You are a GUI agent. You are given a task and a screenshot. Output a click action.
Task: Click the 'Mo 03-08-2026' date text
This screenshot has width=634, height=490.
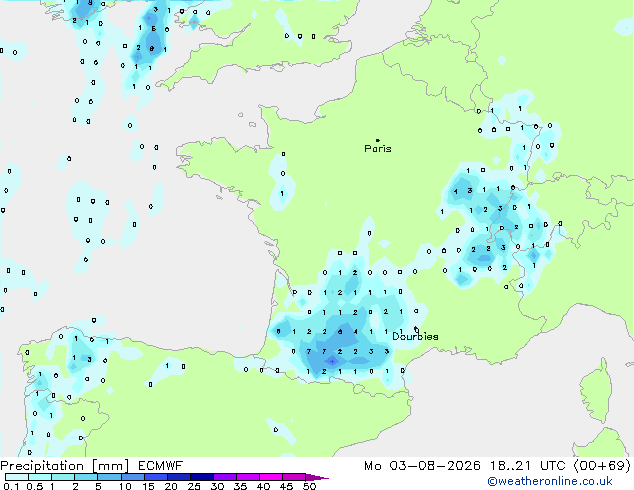point(423,466)
